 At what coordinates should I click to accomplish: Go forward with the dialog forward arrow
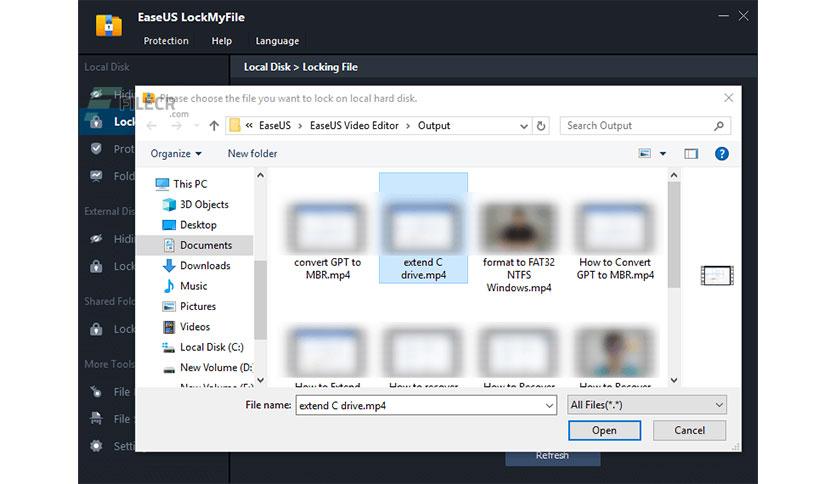click(x=176, y=126)
